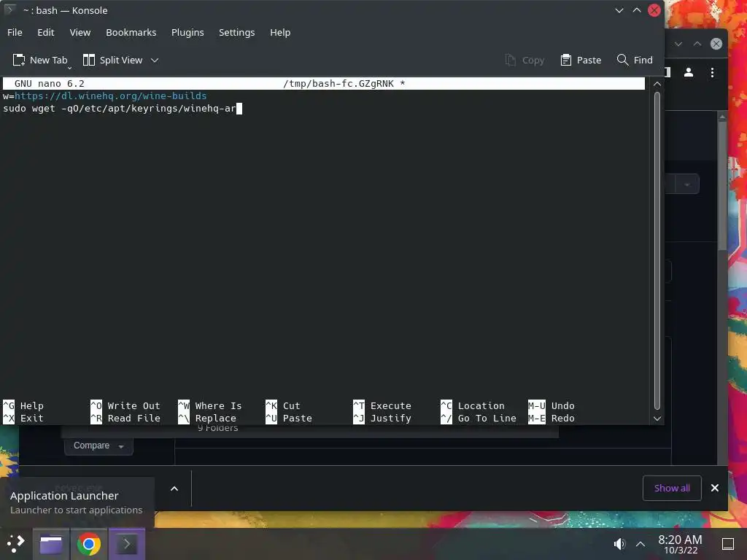Click the sudo wget command line

pos(120,108)
